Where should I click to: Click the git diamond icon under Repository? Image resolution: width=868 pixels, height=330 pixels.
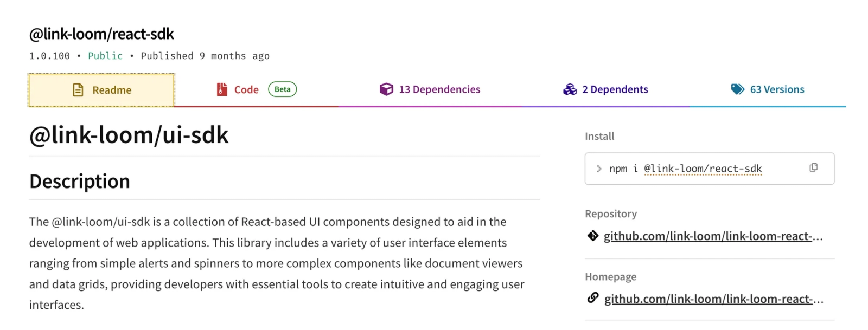593,236
